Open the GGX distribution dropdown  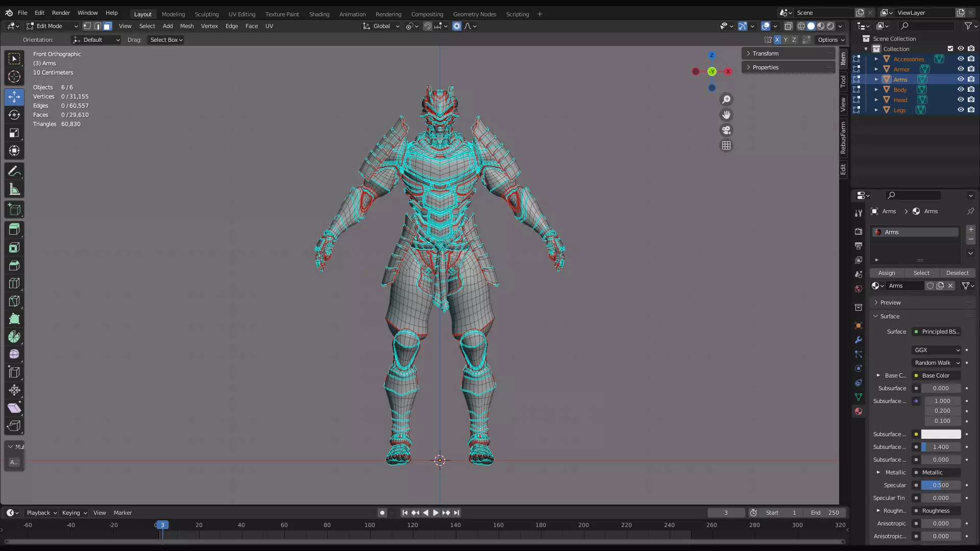click(x=937, y=350)
